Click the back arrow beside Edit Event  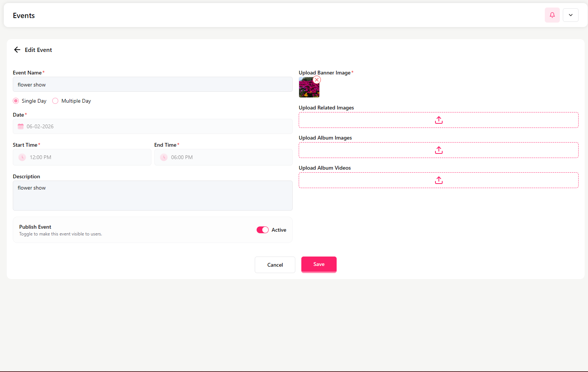[17, 50]
